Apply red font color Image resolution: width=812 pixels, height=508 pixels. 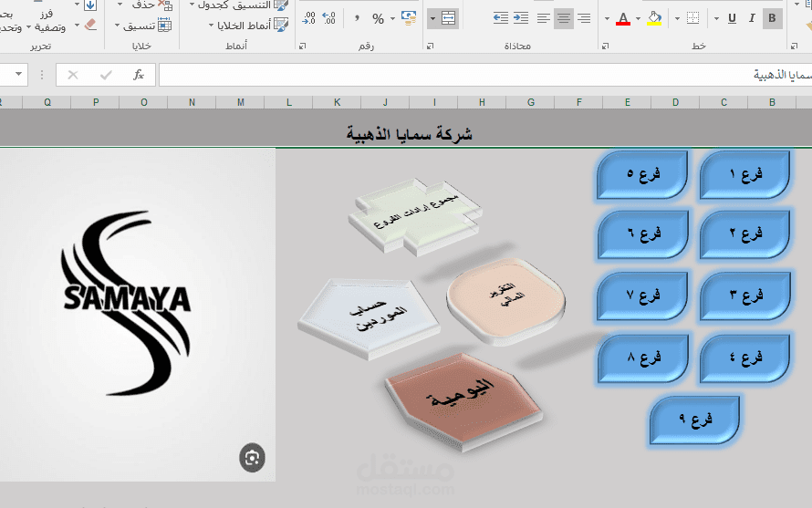tap(623, 18)
